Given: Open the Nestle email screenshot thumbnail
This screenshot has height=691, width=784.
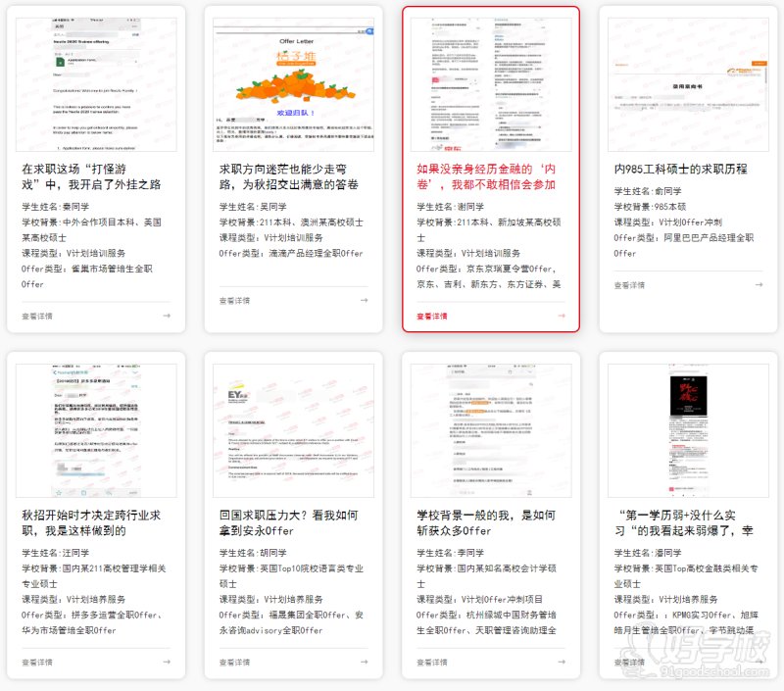Looking at the screenshot, I should [95, 83].
